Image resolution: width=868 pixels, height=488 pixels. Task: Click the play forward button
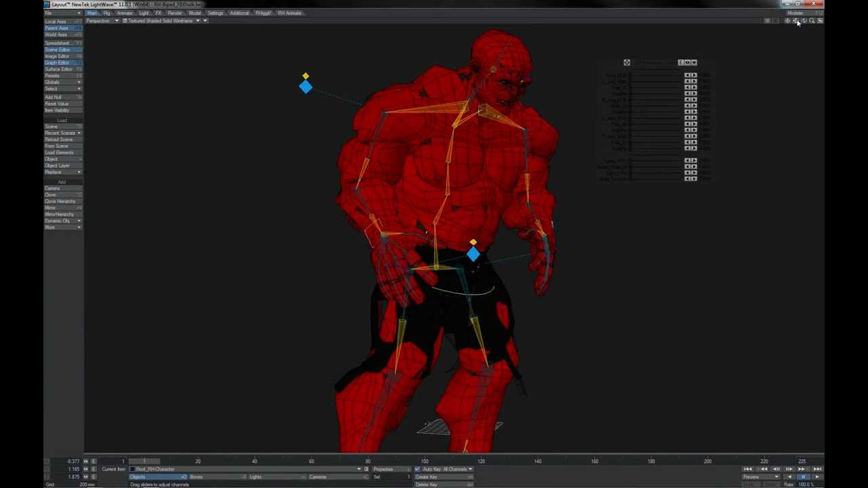tap(816, 477)
